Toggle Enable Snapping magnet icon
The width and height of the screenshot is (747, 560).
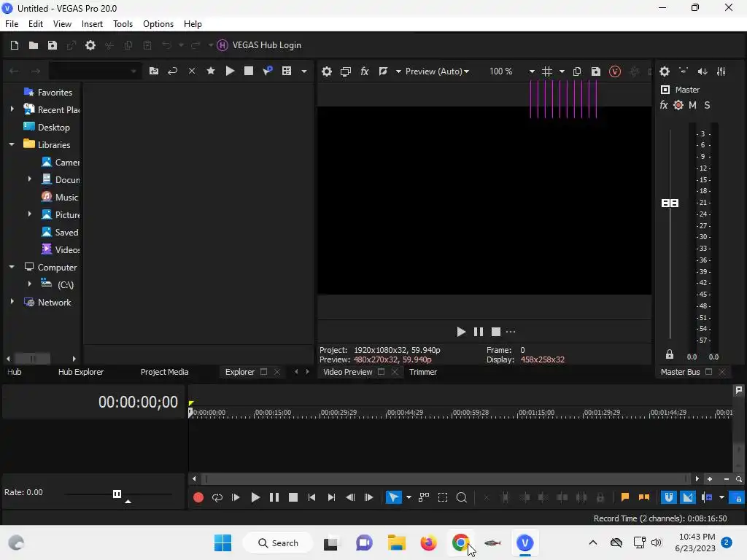click(x=669, y=497)
